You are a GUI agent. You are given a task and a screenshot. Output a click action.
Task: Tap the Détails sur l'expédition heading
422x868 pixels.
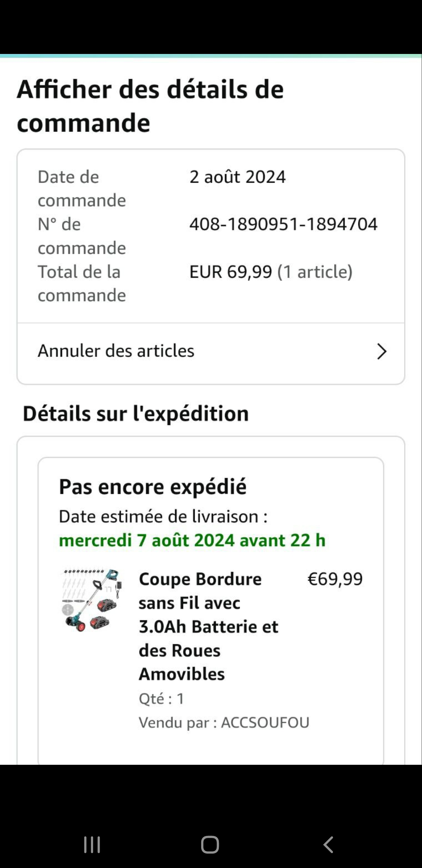(x=136, y=414)
